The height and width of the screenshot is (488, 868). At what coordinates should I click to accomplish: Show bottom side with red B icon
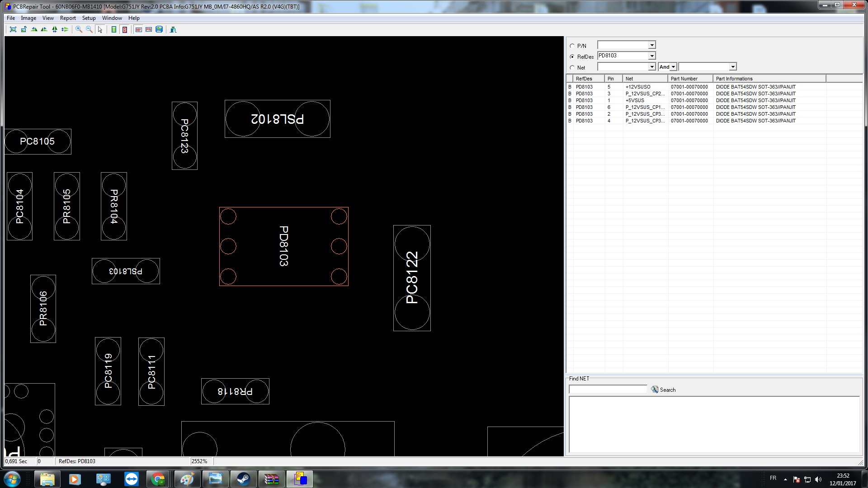point(125,29)
